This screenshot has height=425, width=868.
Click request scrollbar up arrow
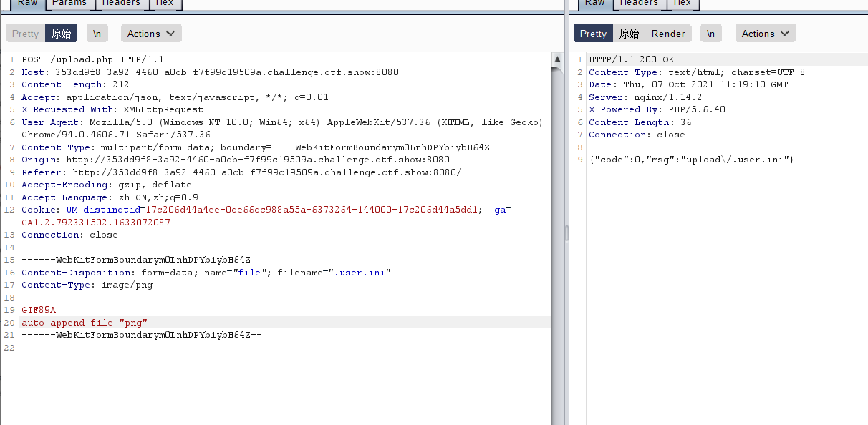(556, 58)
